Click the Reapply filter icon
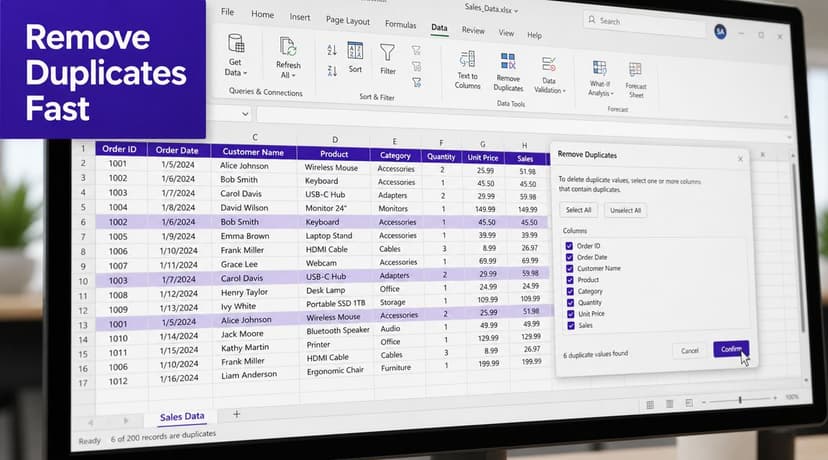Image resolution: width=828 pixels, height=460 pixels. point(416,67)
